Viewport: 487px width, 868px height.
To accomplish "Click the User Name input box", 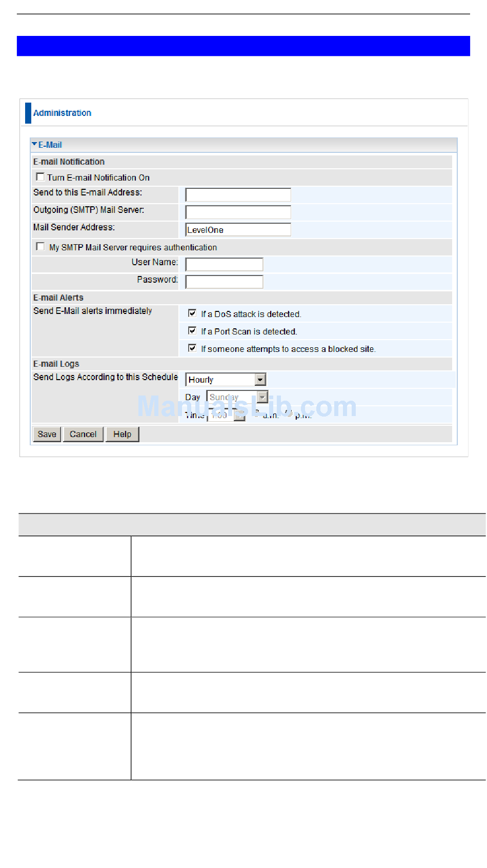I will pos(224,264).
